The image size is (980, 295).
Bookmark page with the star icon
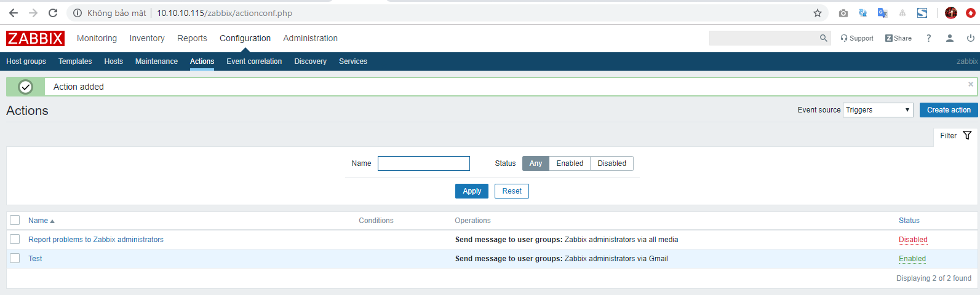coord(817,13)
